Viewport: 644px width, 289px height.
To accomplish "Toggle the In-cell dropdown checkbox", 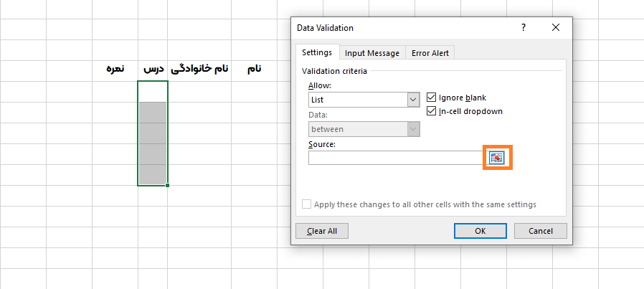I will pyautogui.click(x=432, y=111).
